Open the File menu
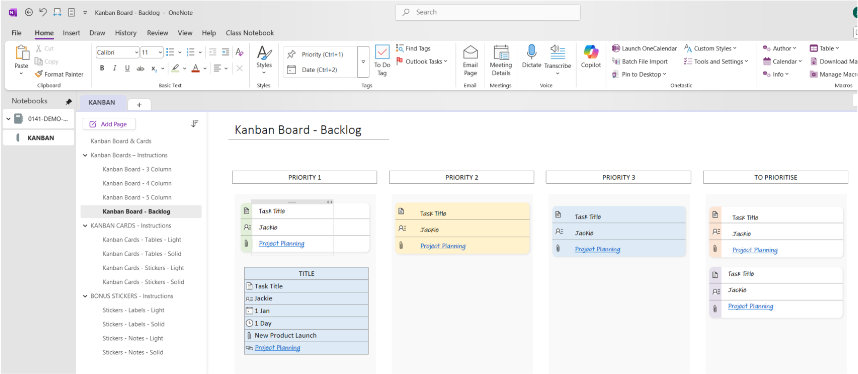This screenshot has height=374, width=858. click(x=16, y=33)
